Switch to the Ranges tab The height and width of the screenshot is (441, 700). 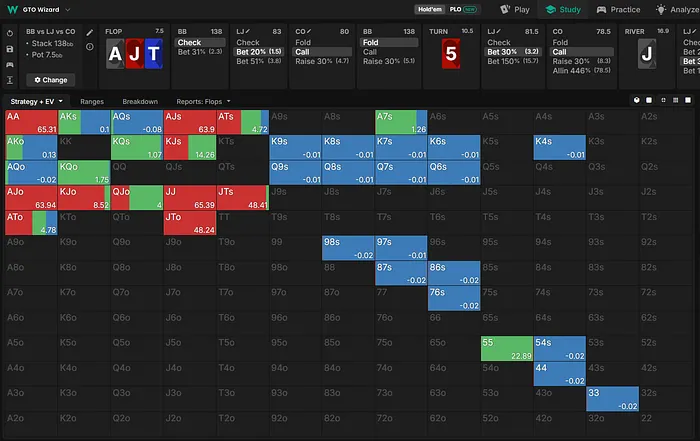(92, 102)
